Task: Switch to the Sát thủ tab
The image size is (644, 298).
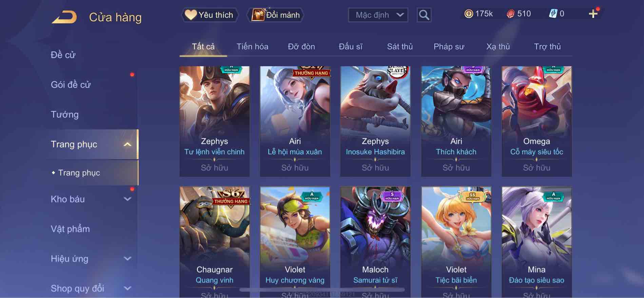Action: (x=400, y=46)
